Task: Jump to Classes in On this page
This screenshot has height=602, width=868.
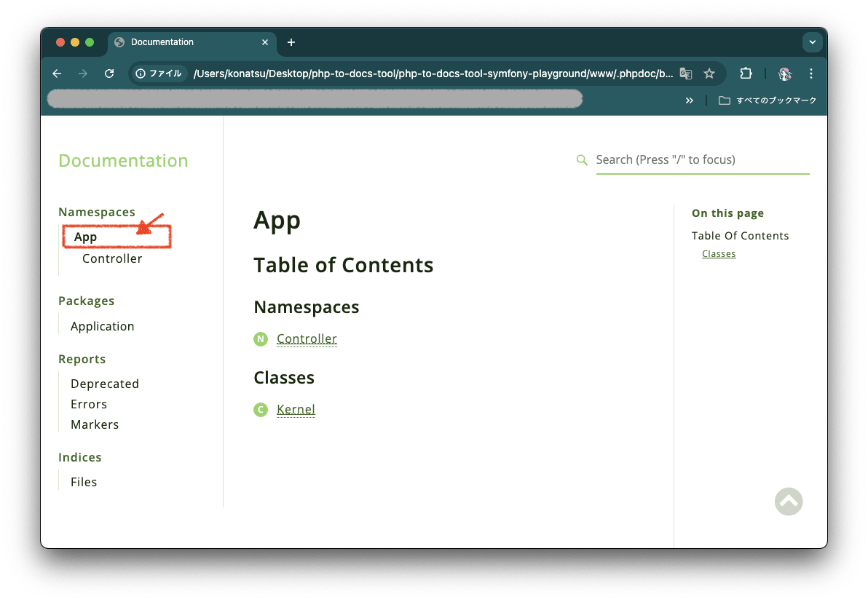Action: [x=719, y=254]
